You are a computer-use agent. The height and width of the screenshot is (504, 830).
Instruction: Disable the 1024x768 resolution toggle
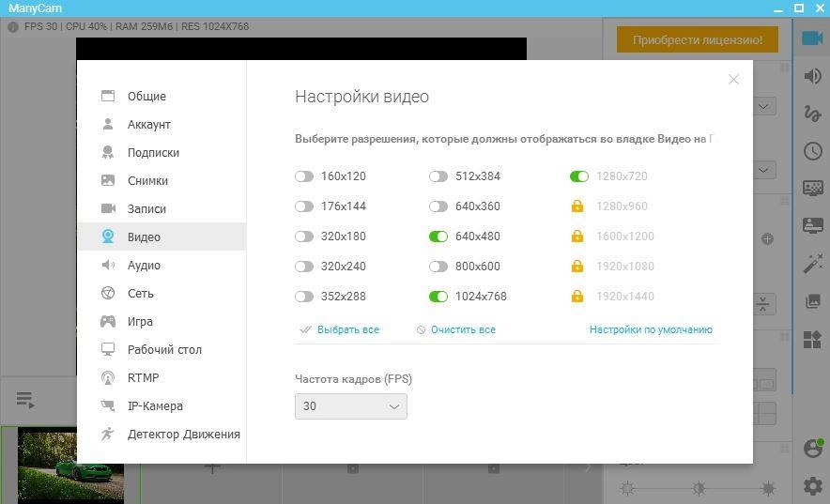[x=438, y=297]
